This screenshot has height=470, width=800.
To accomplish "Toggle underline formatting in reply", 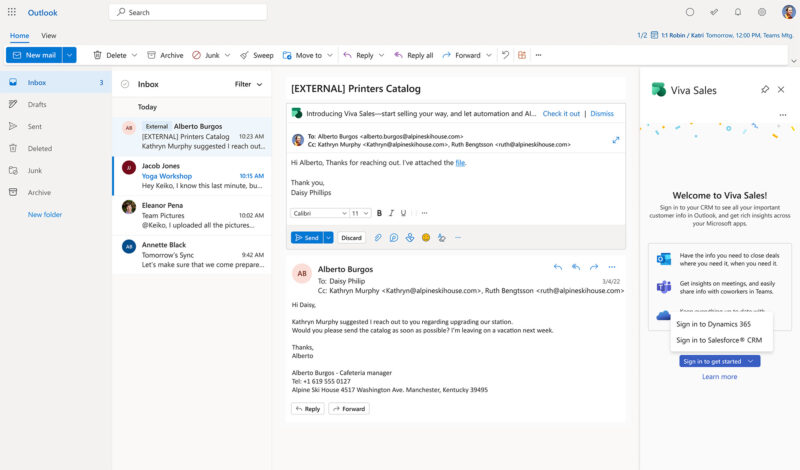I will point(404,213).
